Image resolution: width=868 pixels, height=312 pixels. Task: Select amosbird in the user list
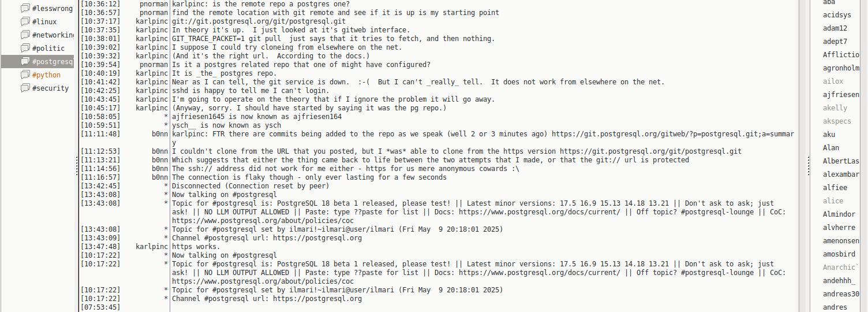(x=839, y=254)
